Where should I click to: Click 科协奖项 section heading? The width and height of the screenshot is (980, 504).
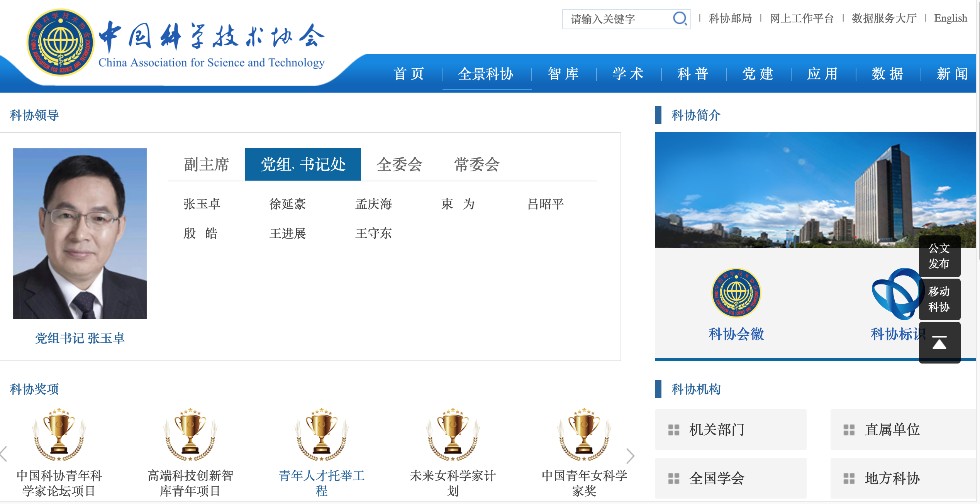point(34,389)
